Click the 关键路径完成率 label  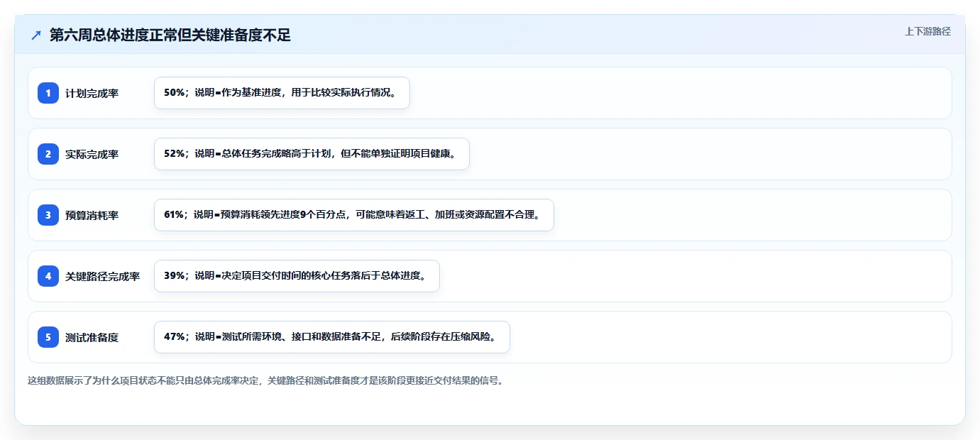pos(102,276)
